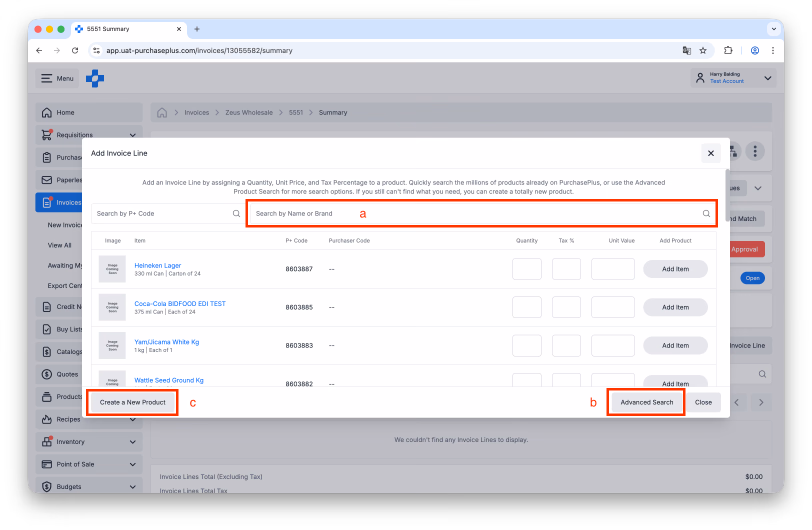812x530 pixels.
Task: Click the browser back arrow
Action: tap(39, 50)
